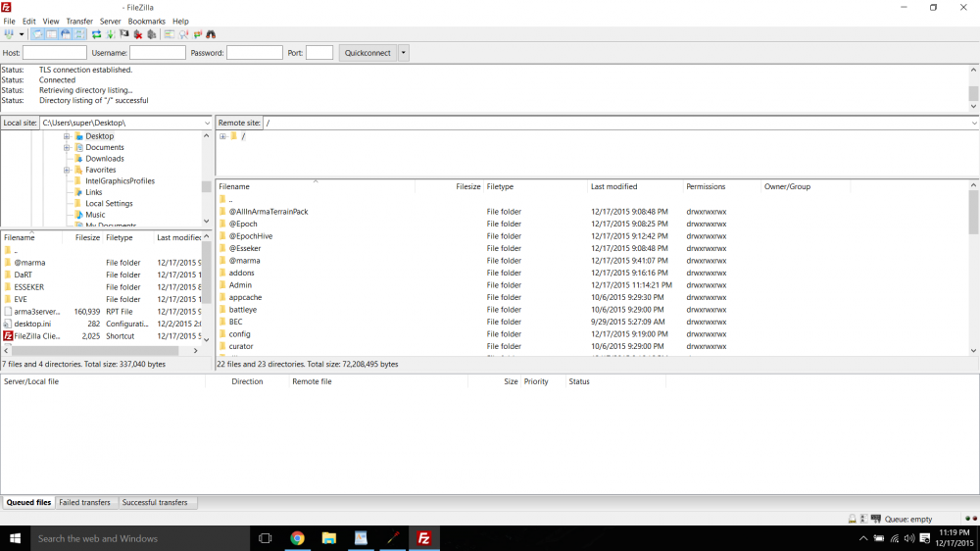
Task: Click the Refresh file lists icon
Action: tap(96, 34)
